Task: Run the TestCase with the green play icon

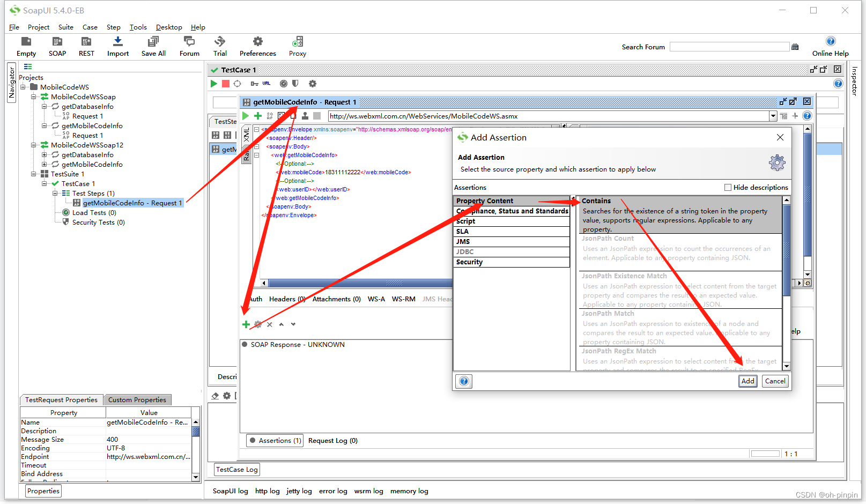Action: (213, 83)
